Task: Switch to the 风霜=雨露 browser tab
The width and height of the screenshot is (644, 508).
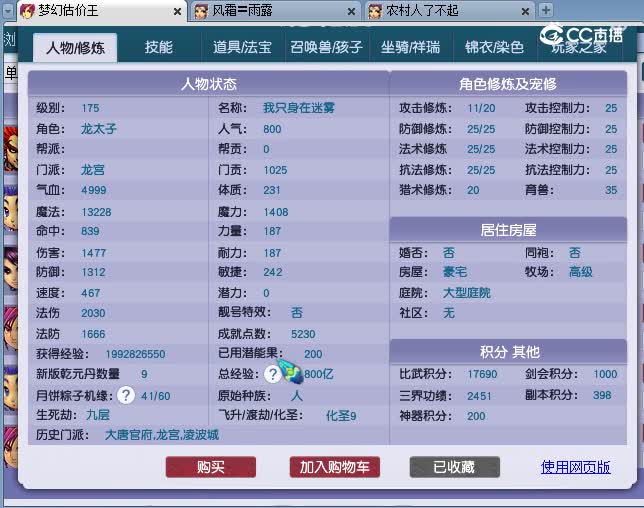Action: pos(275,11)
